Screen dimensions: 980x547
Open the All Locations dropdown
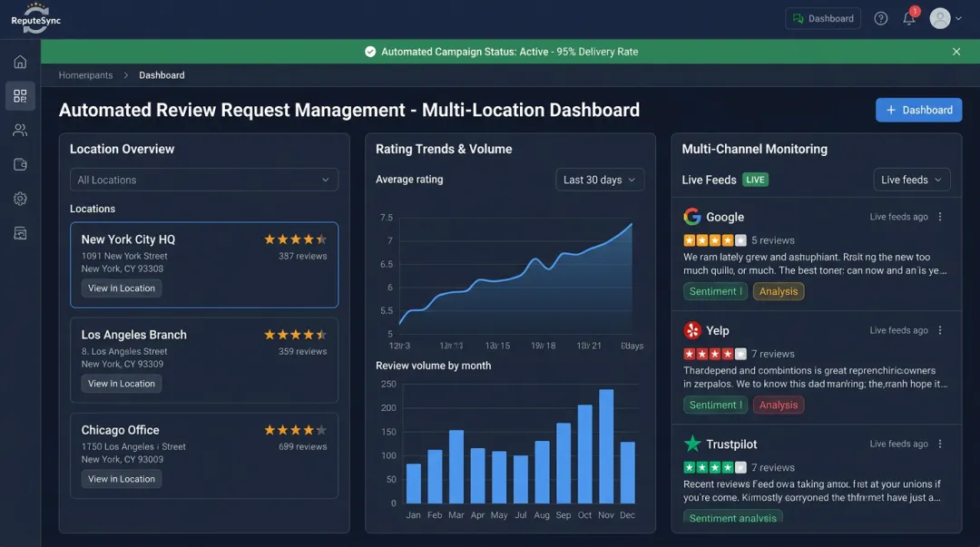click(x=204, y=180)
